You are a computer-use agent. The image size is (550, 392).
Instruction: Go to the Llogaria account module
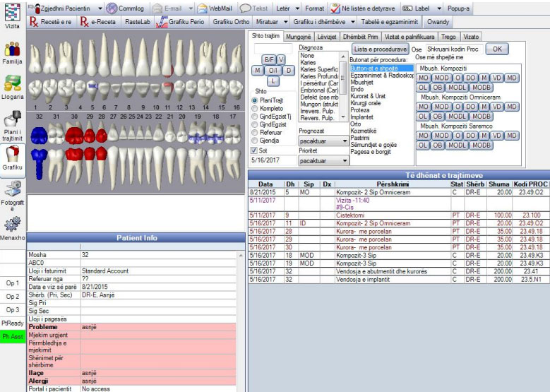pyautogui.click(x=12, y=88)
